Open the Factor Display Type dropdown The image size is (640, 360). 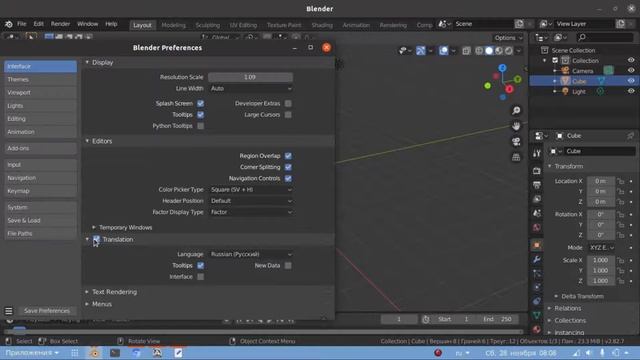point(251,212)
